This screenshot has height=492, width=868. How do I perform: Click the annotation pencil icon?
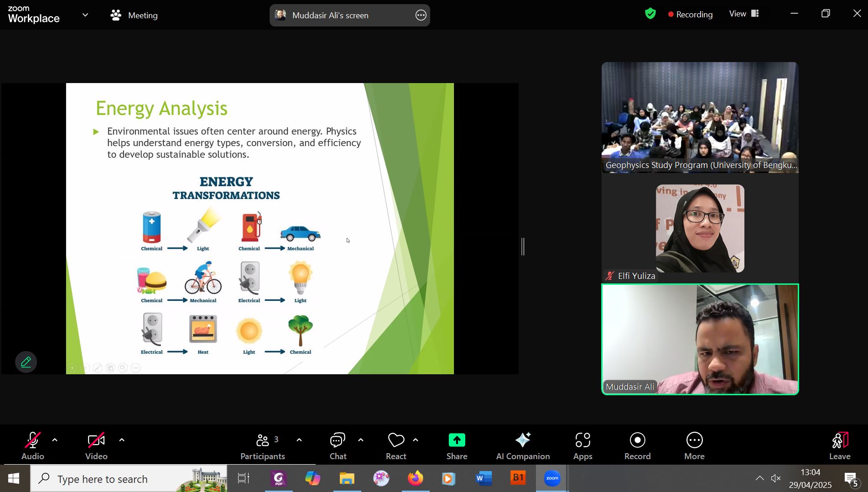pyautogui.click(x=26, y=362)
